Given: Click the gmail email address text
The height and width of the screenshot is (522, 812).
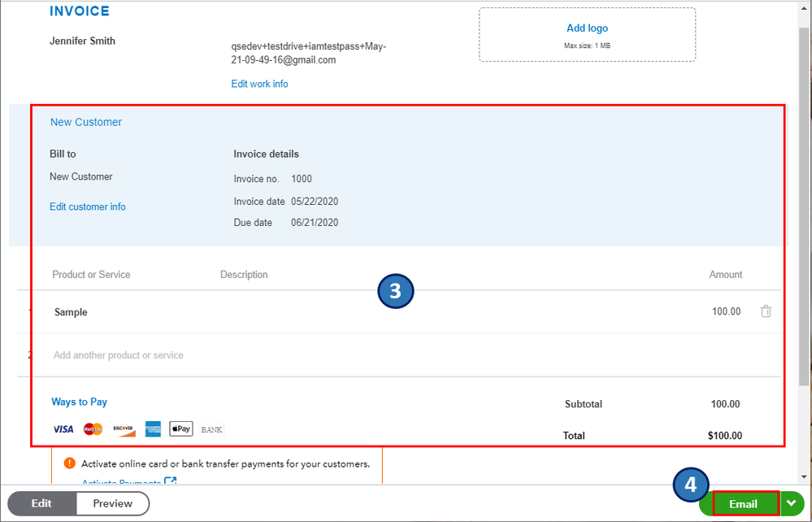Looking at the screenshot, I should [309, 54].
